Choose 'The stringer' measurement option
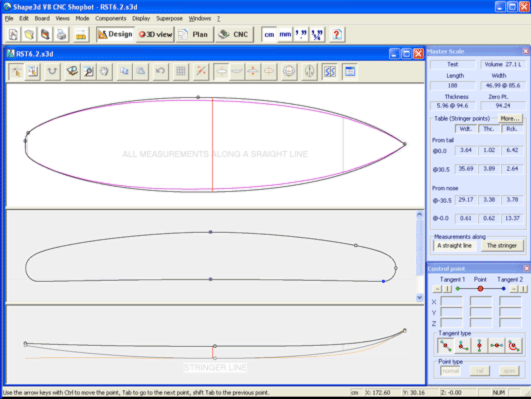 click(x=502, y=246)
